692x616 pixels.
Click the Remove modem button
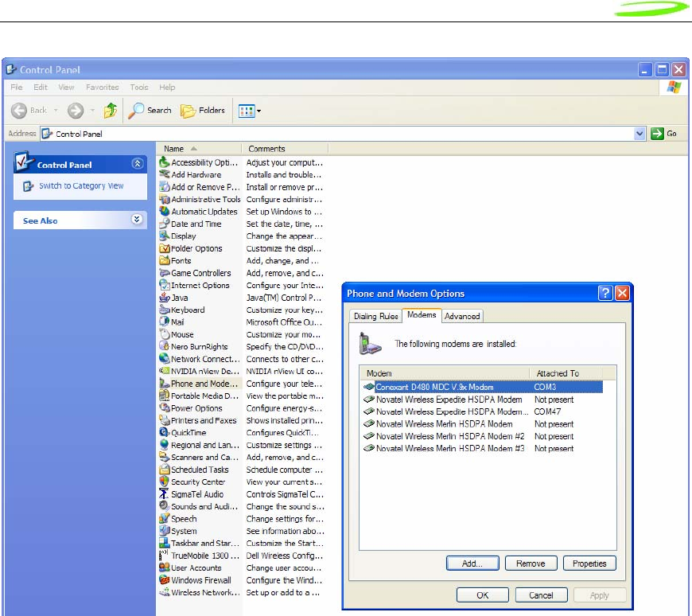(531, 563)
